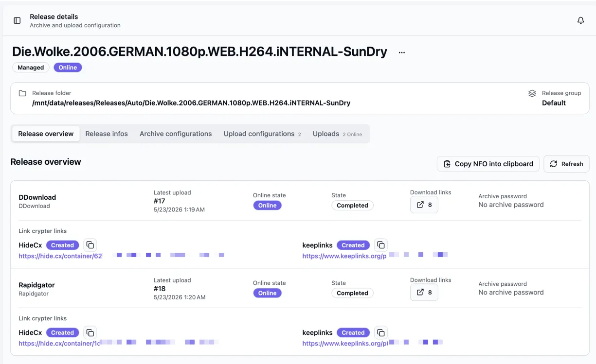Open the Rapidgator hide.cx container link
The width and height of the screenshot is (596, 364).
point(59,344)
